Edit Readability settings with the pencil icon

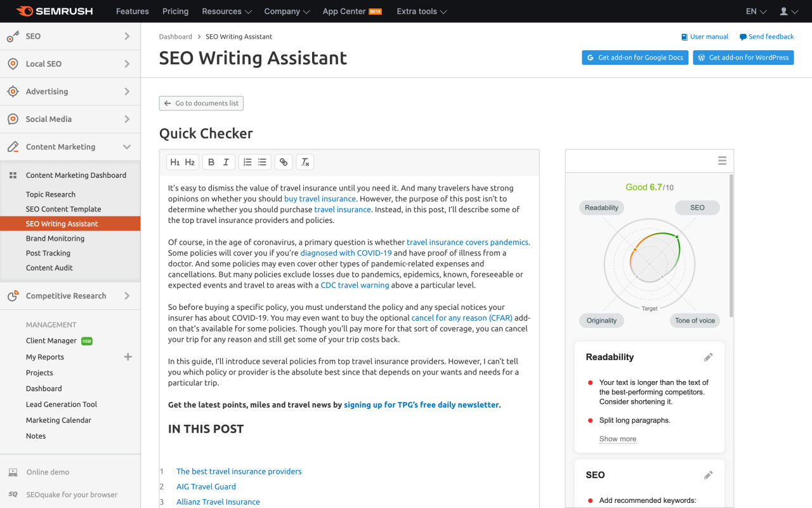709,357
